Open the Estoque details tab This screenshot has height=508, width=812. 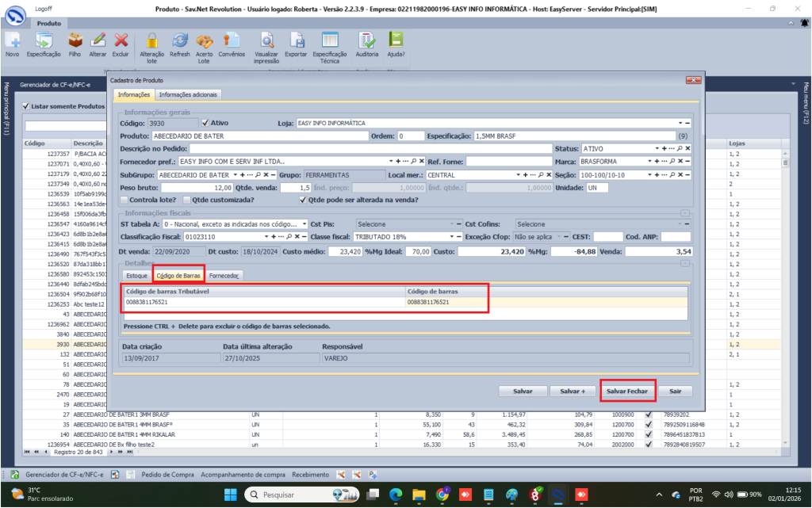[x=136, y=276]
